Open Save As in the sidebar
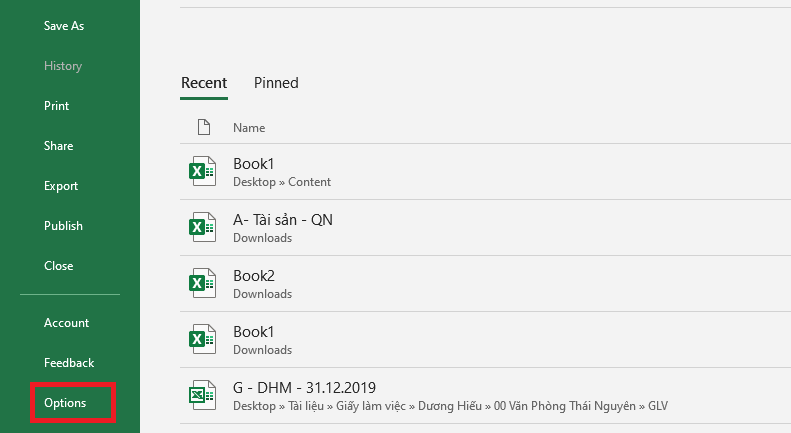Screen dimensions: 791x433 point(64,26)
